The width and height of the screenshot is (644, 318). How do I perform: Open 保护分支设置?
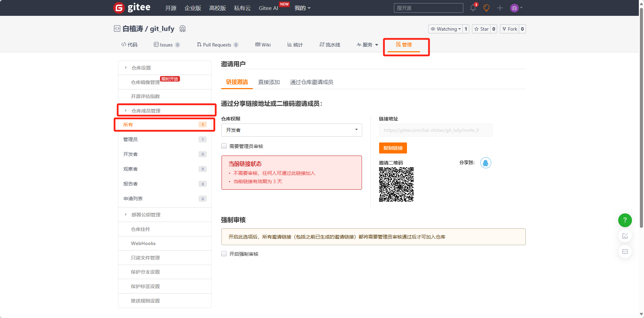(x=165, y=272)
